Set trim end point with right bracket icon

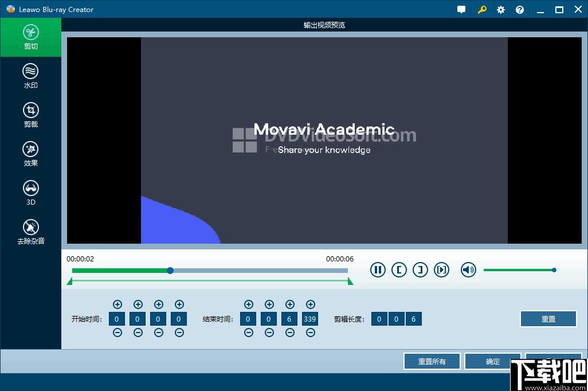421,270
